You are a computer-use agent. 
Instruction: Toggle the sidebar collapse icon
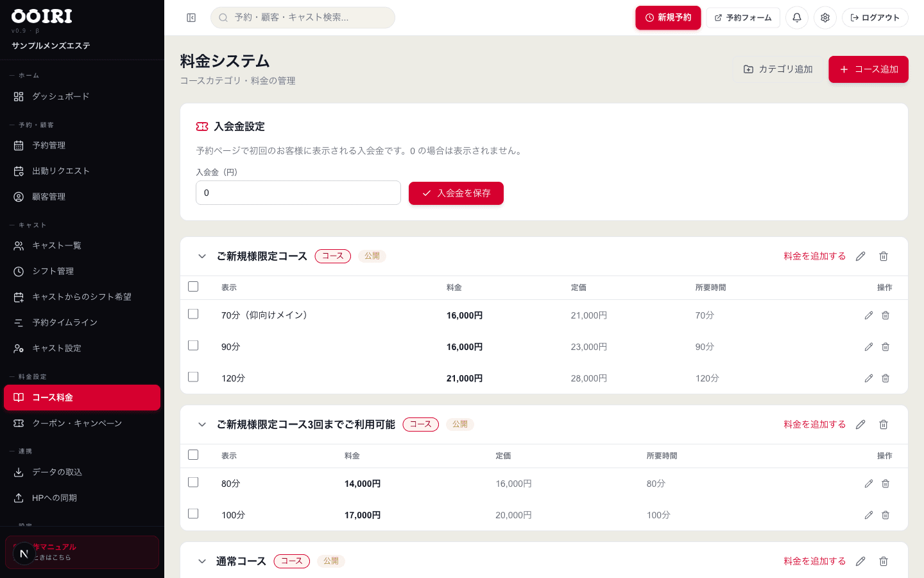click(191, 18)
